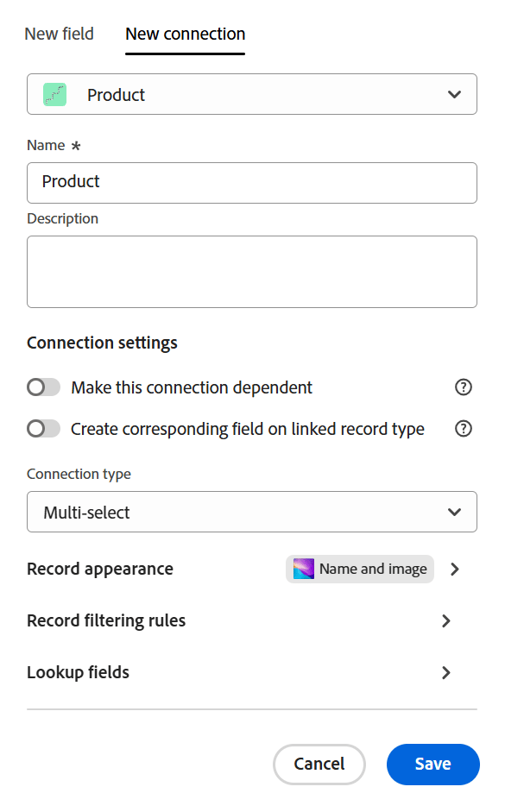The height and width of the screenshot is (812, 505).
Task: Click into the Name input field
Action: [x=252, y=183]
